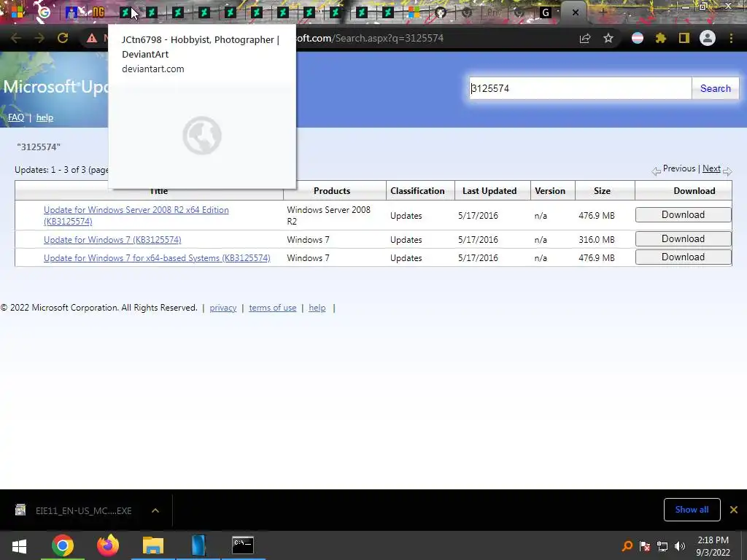This screenshot has width=747, height=560.
Task: Sort by Version column header
Action: pos(550,190)
